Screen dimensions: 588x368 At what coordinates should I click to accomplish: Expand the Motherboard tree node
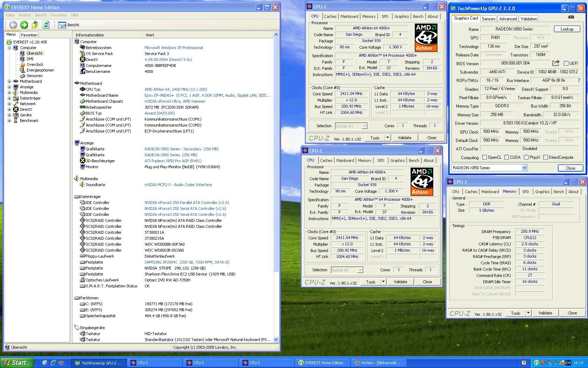[x=9, y=81]
